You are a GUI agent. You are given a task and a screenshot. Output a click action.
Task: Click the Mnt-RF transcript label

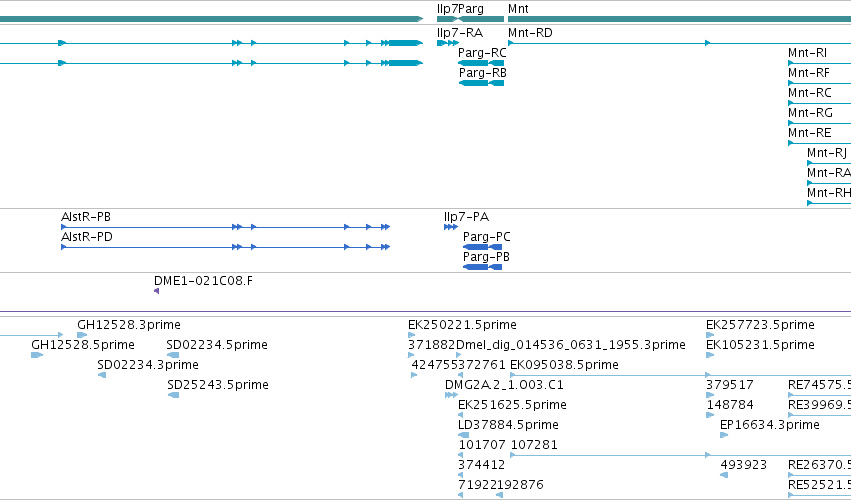point(809,73)
